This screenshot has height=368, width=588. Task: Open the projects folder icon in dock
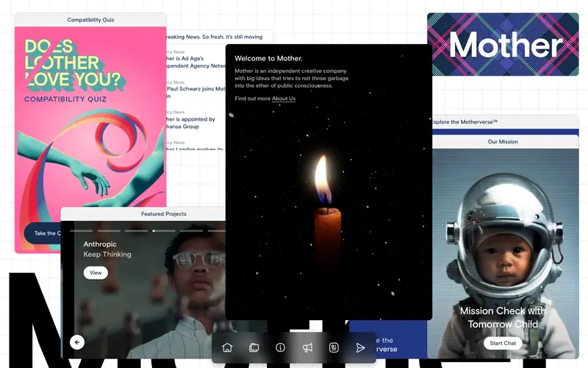click(254, 347)
